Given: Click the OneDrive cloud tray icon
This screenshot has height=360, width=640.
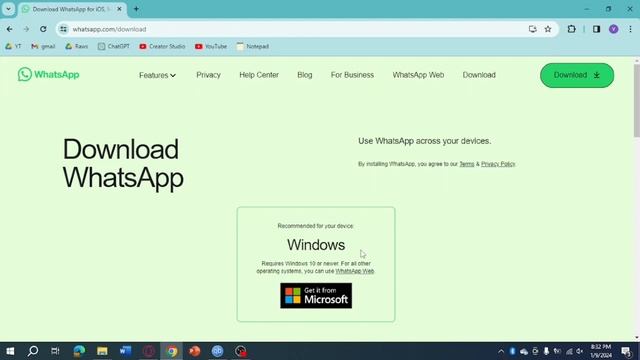Looking at the screenshot, I should [524, 351].
